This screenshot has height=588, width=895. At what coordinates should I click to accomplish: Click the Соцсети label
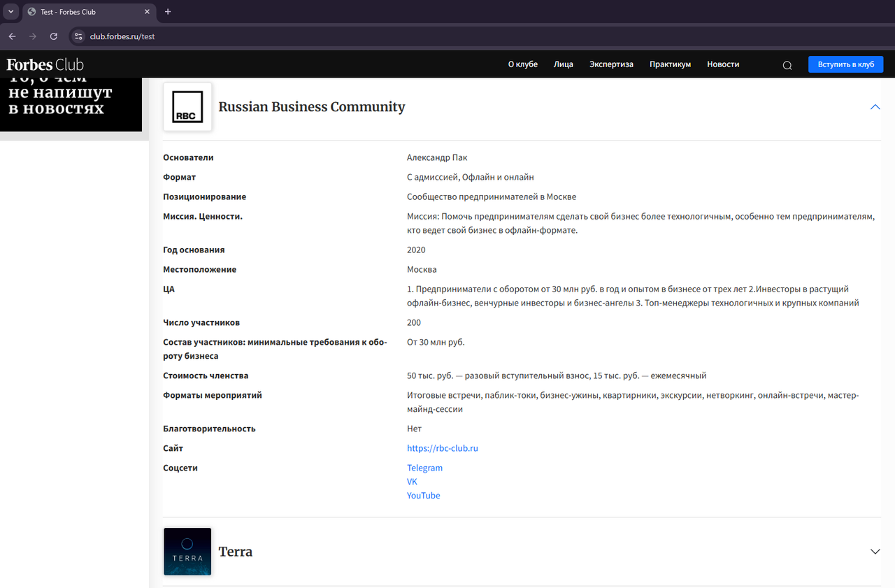click(x=180, y=468)
